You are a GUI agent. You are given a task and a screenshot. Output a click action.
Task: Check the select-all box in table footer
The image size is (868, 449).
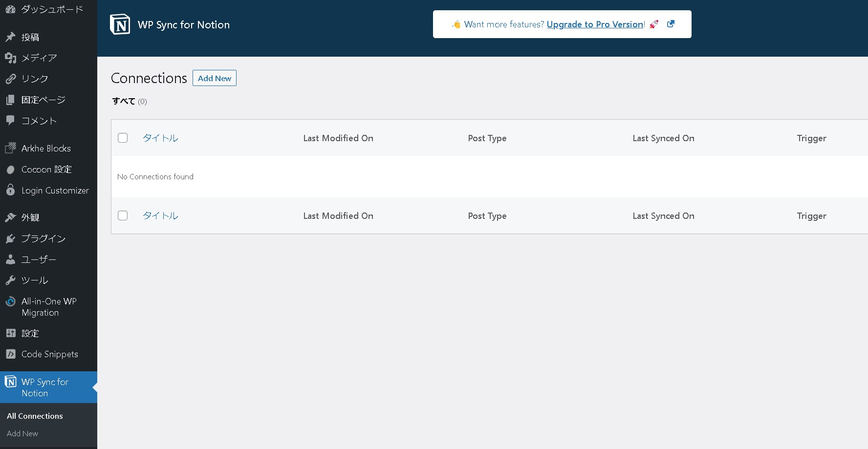tap(123, 215)
